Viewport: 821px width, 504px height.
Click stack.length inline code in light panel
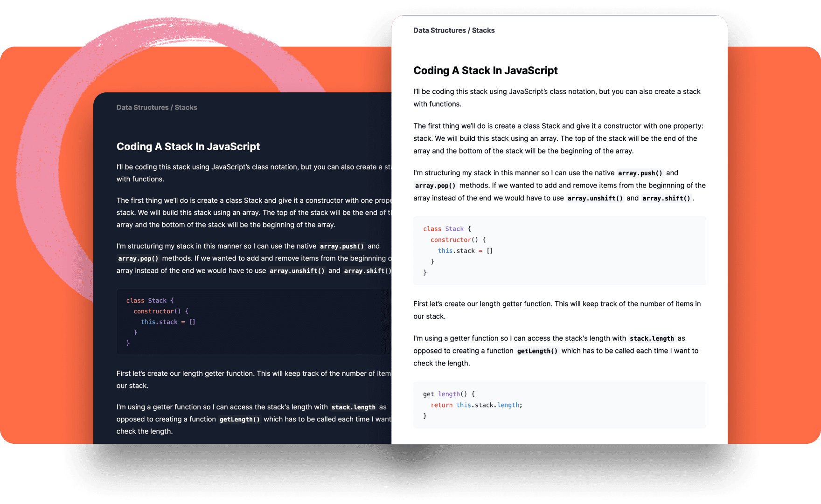tap(652, 338)
